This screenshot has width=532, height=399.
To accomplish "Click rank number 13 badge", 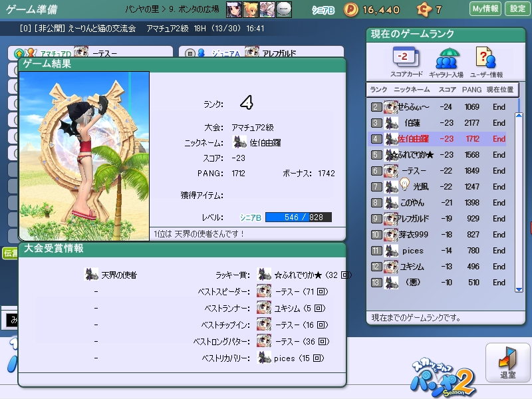I will (376, 282).
